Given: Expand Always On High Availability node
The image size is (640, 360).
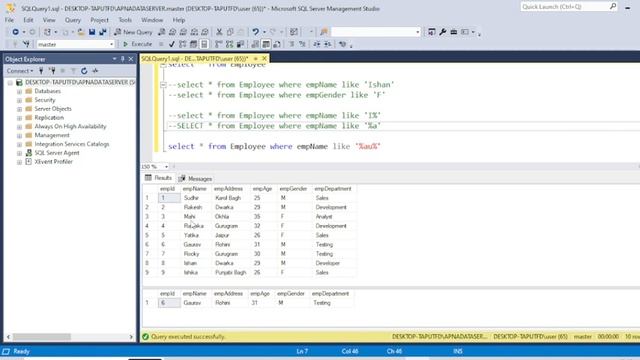Looking at the screenshot, I should pos(19,127).
